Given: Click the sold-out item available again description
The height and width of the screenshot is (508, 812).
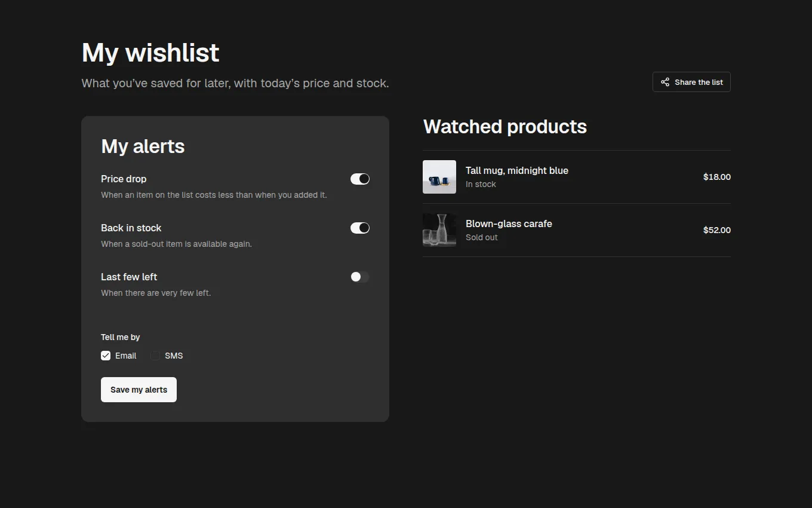Looking at the screenshot, I should point(176,244).
